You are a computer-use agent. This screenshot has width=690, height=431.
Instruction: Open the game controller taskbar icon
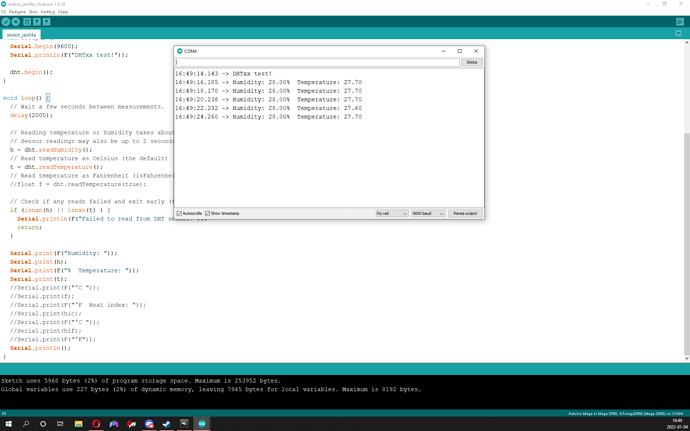click(x=114, y=424)
